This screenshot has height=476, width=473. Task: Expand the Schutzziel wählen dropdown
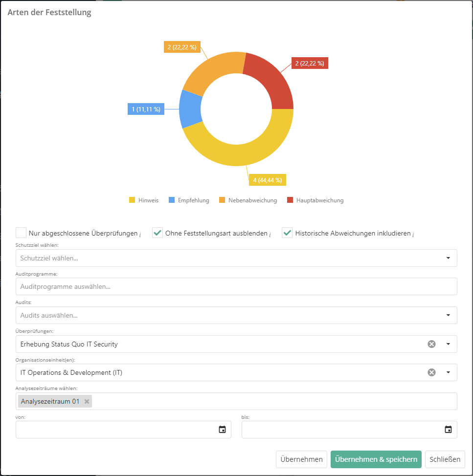(448, 258)
